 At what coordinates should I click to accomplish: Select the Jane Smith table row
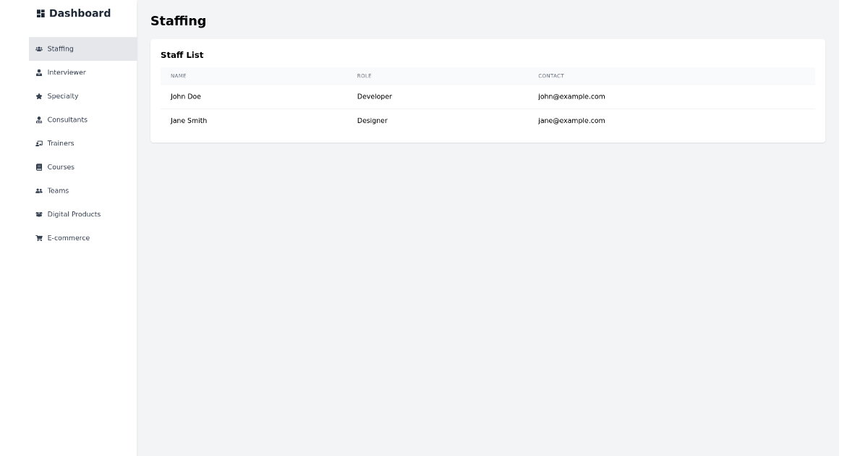coord(434,120)
